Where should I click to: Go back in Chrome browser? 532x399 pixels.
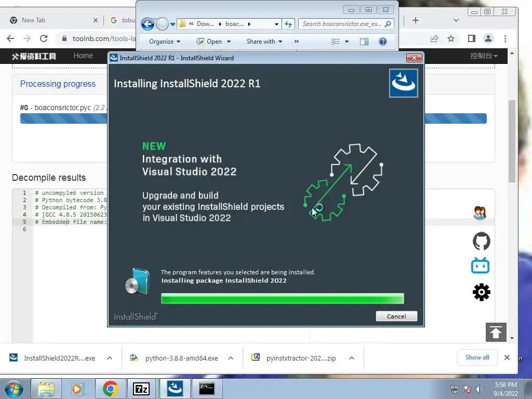tap(10, 38)
